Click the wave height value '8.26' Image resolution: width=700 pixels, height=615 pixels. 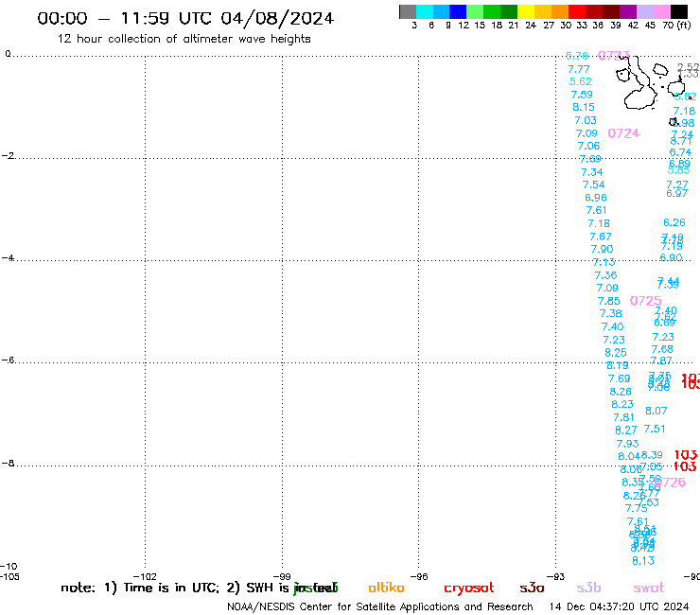point(621,392)
